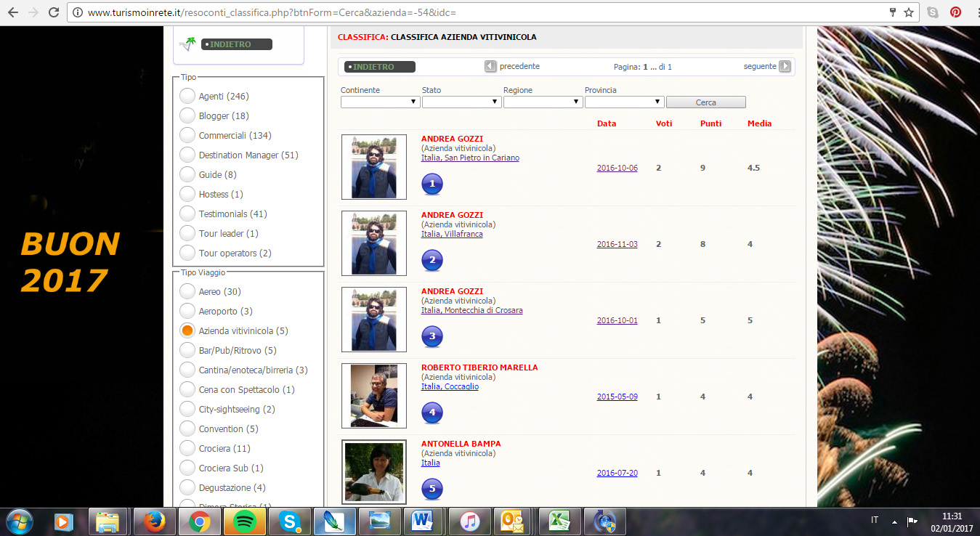Click the INDIETRO button in left sidebar
The height and width of the screenshot is (536, 980).
pyautogui.click(x=237, y=44)
